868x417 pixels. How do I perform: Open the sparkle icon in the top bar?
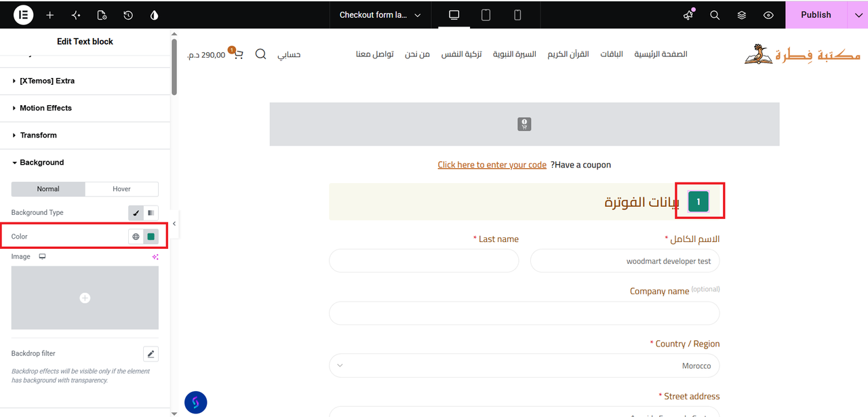tap(76, 15)
